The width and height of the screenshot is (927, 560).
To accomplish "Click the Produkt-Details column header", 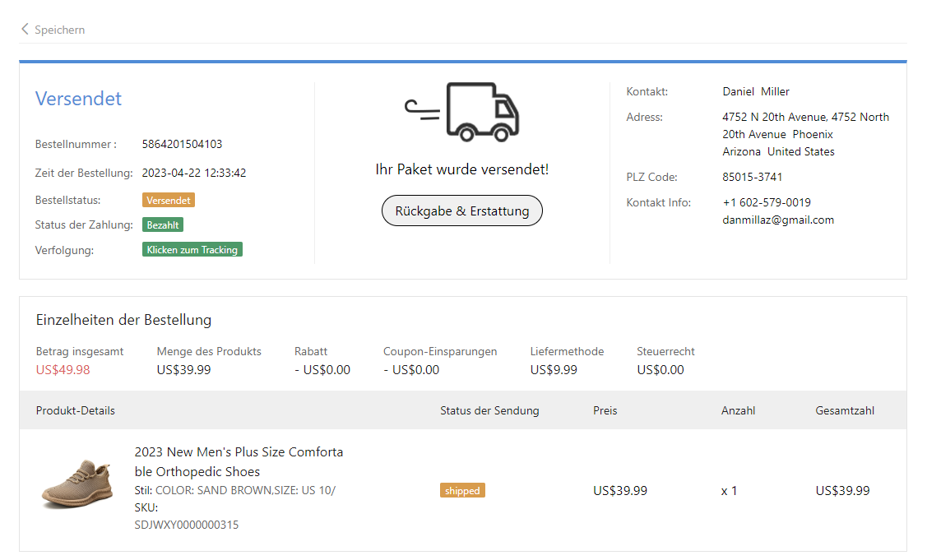I will pos(76,410).
